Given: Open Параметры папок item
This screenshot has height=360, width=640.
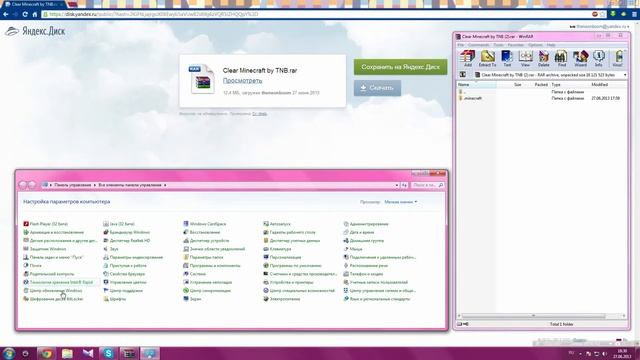Looking at the screenshot, I should pyautogui.click(x=203, y=257).
